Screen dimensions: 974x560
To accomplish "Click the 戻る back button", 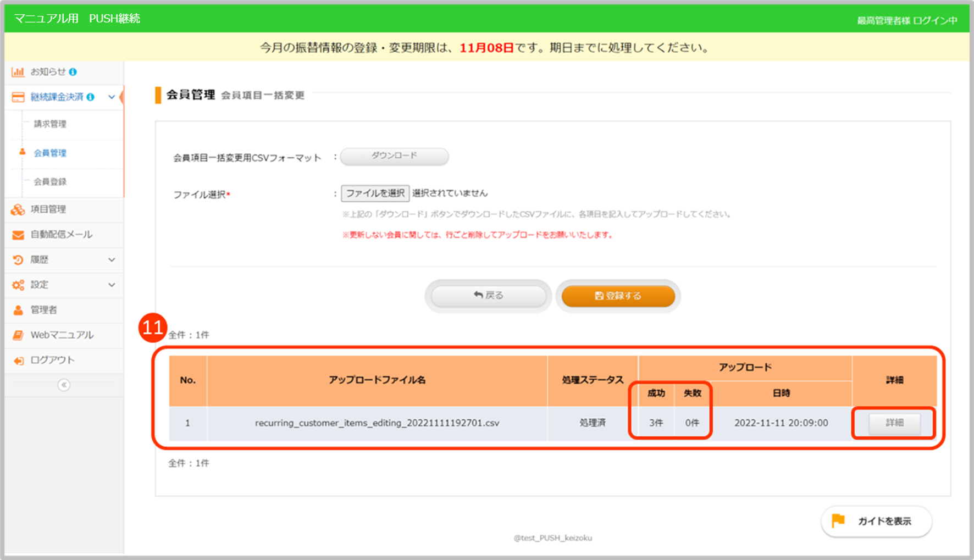I will [x=488, y=296].
